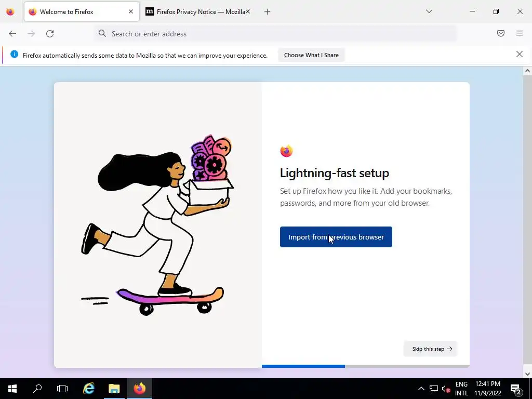532x399 pixels.
Task: Click the Choose What I Share button
Action: pyautogui.click(x=311, y=55)
